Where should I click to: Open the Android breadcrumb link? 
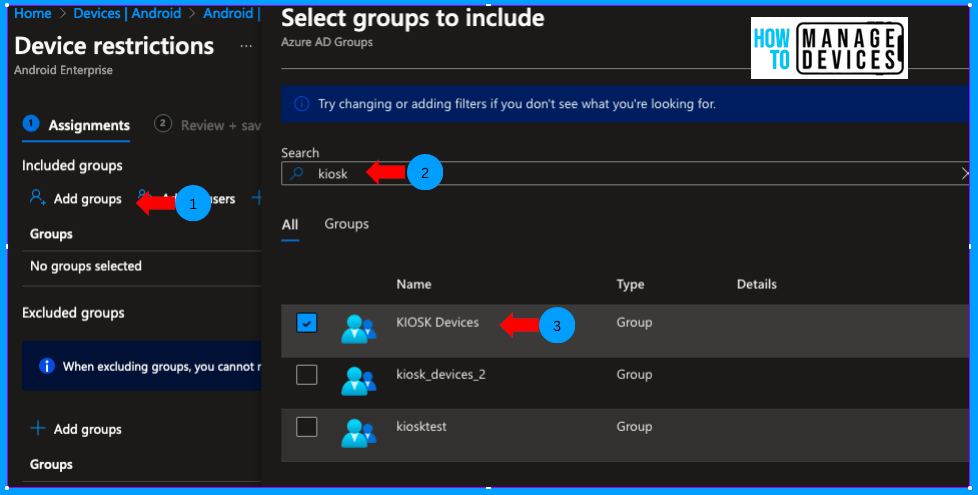[228, 13]
